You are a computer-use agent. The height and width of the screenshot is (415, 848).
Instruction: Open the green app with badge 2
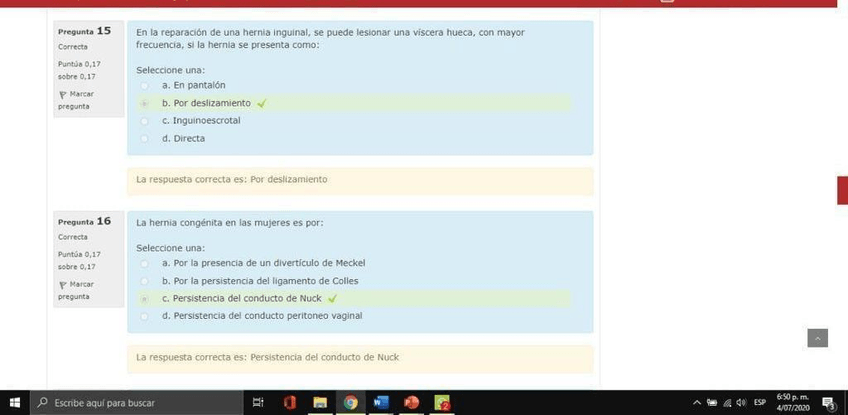[x=442, y=403]
